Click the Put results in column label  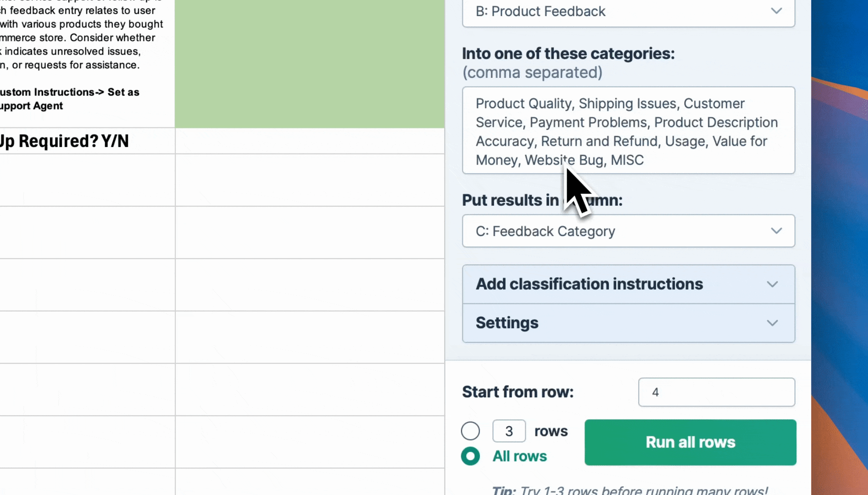[542, 200]
